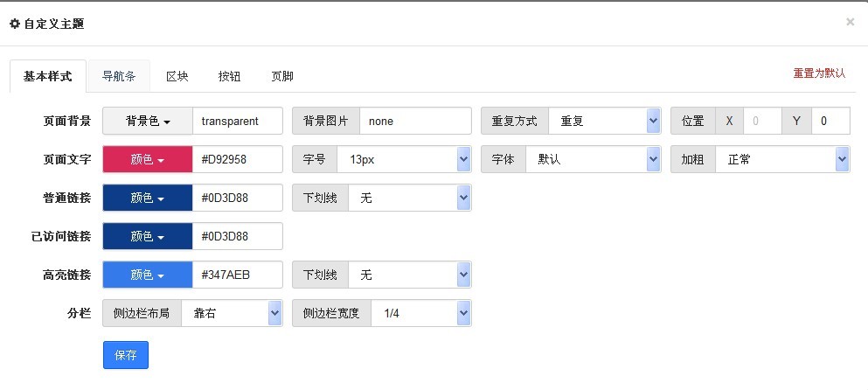Open the 侧边栏布局 靠右 dropdown

tap(232, 314)
